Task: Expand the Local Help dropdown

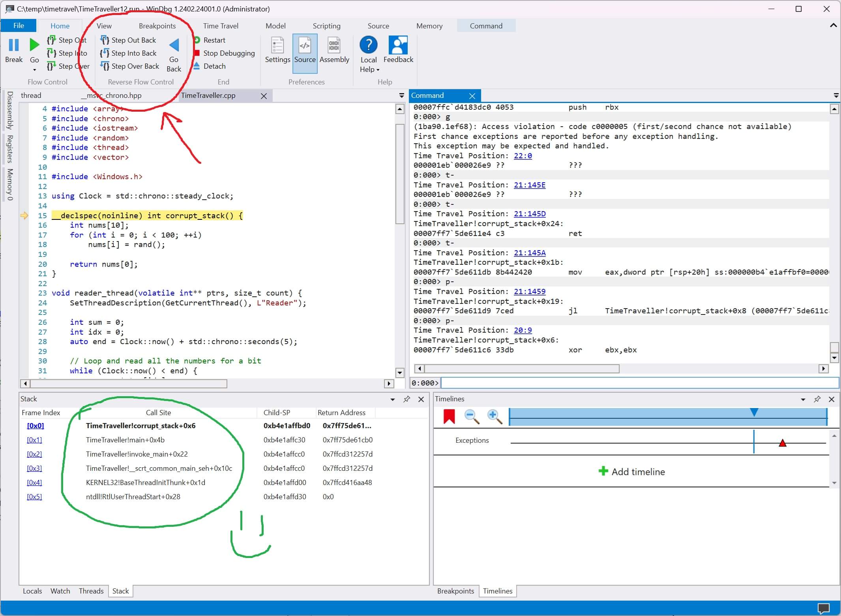Action: [378, 70]
